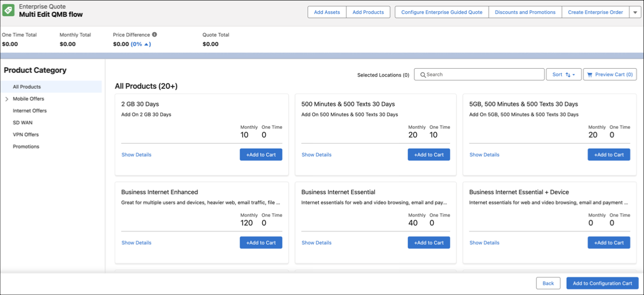This screenshot has width=644, height=295.
Task: Add 2 GB 30 Days to cart
Action: (261, 155)
